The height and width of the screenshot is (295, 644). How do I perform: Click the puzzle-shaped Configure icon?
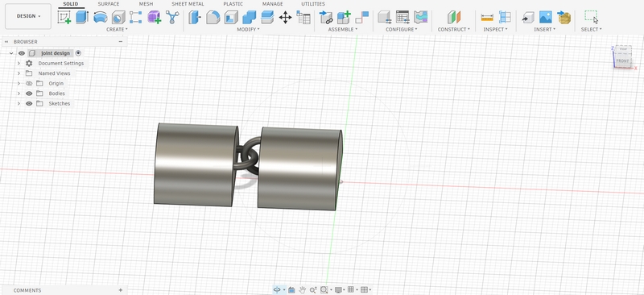click(x=421, y=17)
